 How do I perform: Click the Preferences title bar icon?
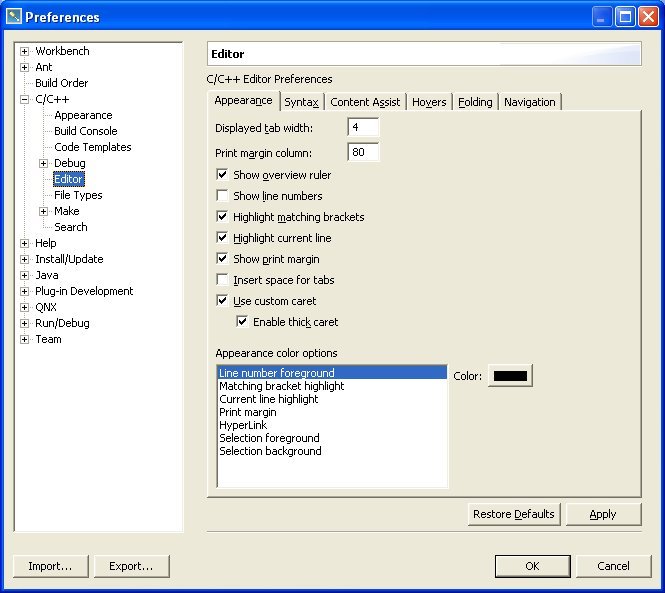13,16
